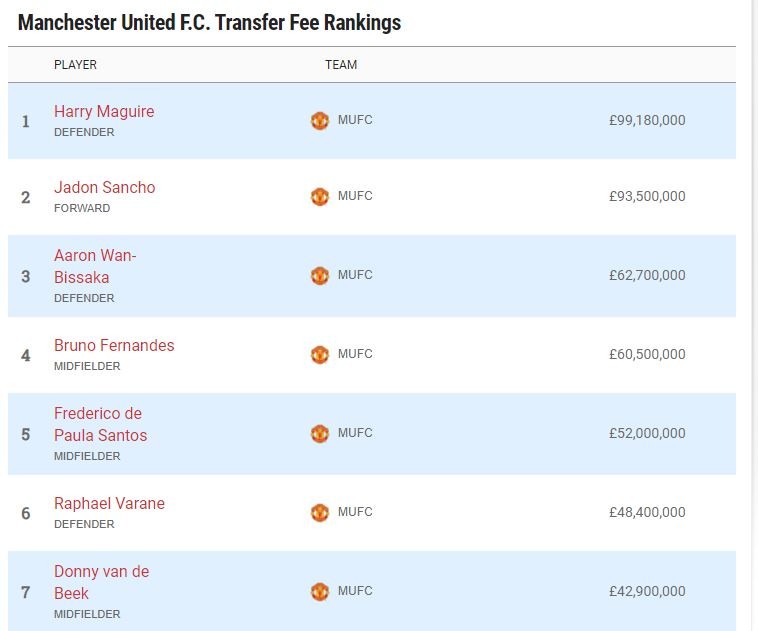Go to Raphael Varane's player page

tap(109, 504)
